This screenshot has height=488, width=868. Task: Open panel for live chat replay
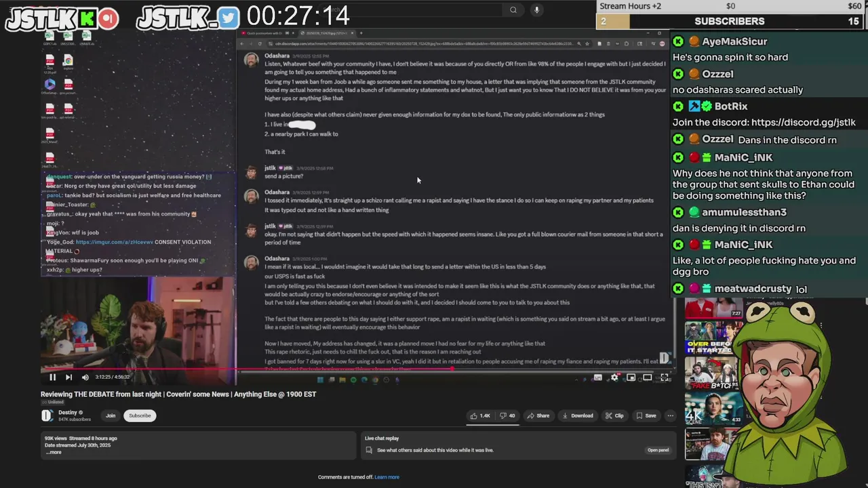coord(658,450)
